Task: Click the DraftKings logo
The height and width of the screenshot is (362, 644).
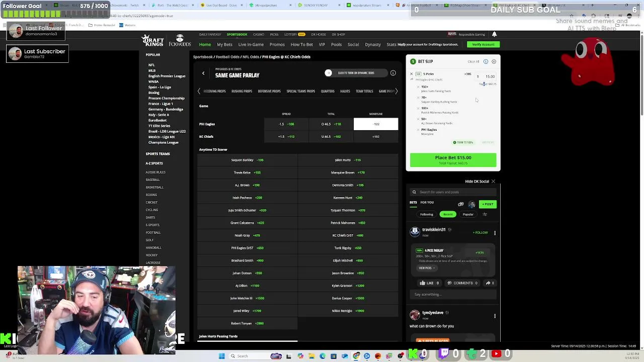Action: point(153,41)
